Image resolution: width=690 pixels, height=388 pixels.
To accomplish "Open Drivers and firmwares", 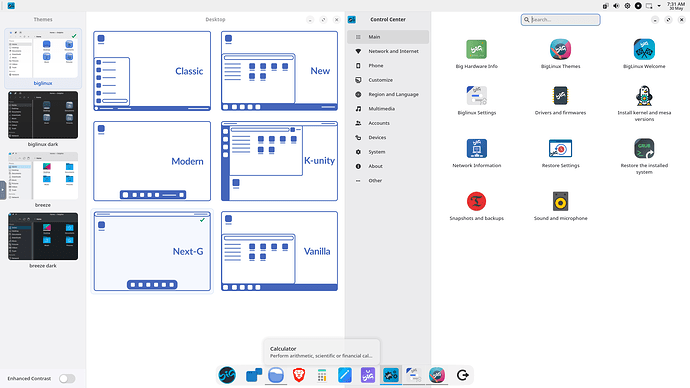I will pyautogui.click(x=560, y=101).
